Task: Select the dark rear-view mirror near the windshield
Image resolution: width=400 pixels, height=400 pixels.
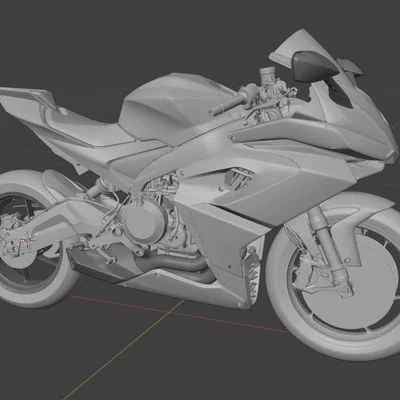Action: coord(314,67)
